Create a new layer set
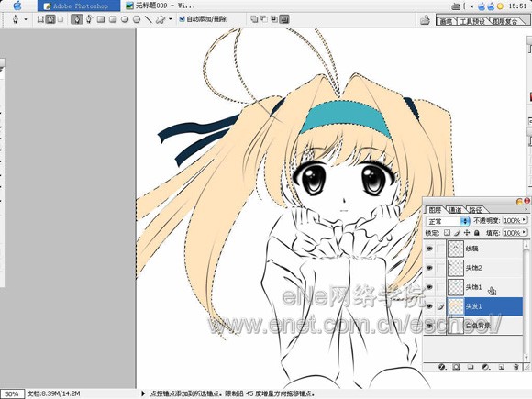Image resolution: width=532 pixels, height=399 pixels. pyautogui.click(x=471, y=367)
